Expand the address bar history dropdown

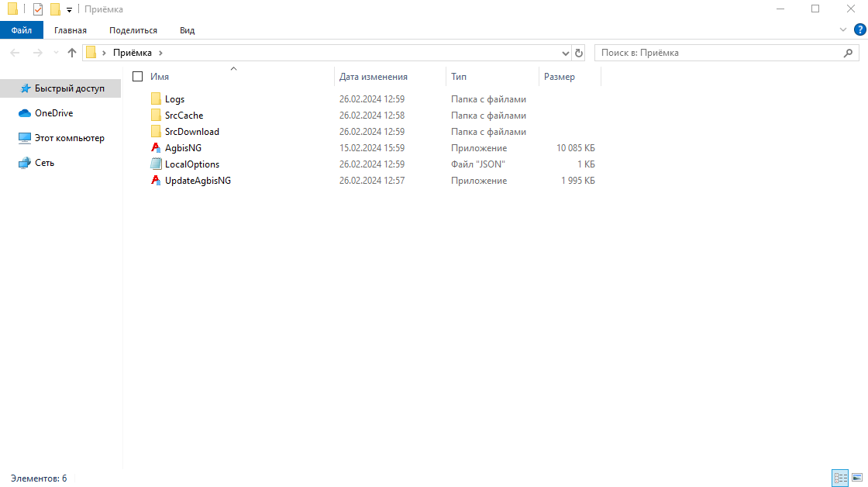(x=565, y=53)
